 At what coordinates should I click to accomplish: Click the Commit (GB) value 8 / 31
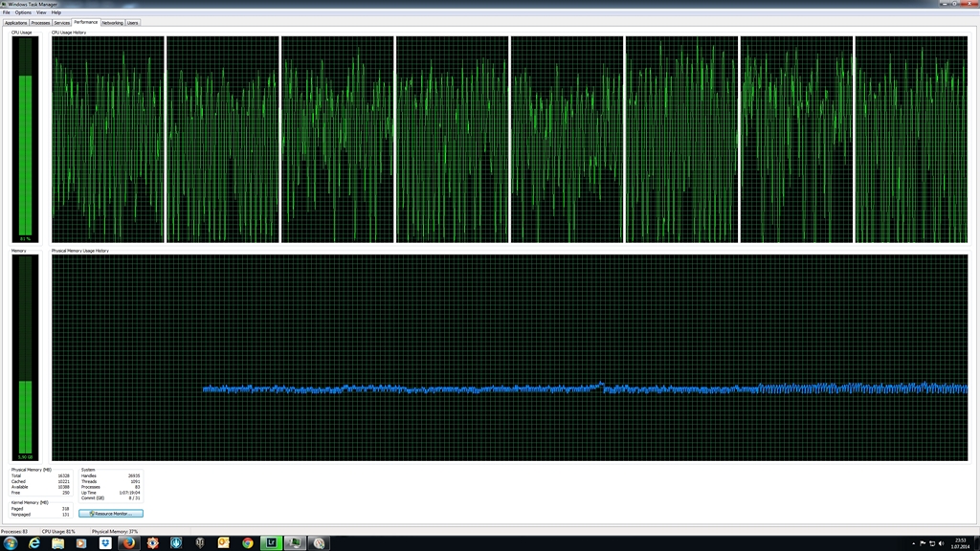(134, 498)
